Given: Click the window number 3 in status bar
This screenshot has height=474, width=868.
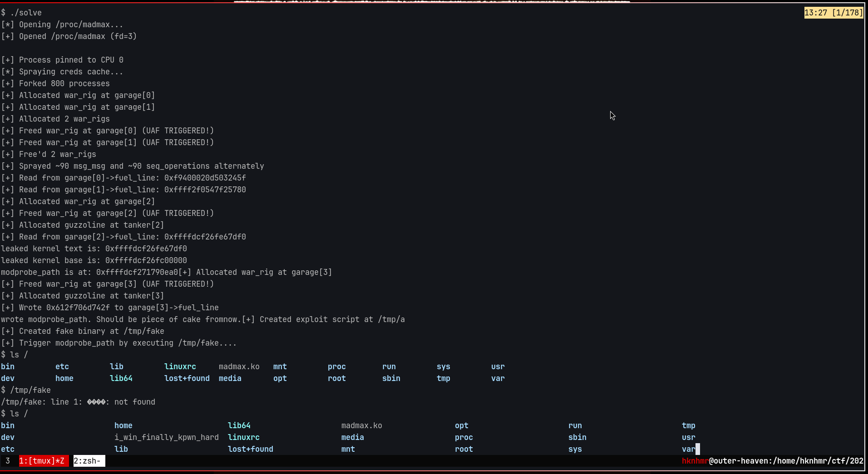Looking at the screenshot, I should 7,461.
